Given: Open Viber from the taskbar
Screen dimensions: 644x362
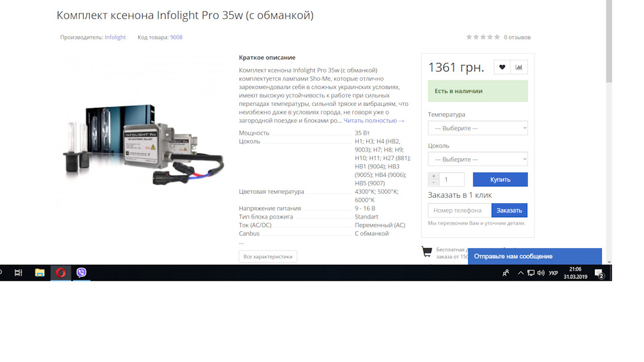Looking at the screenshot, I should coord(81,273).
